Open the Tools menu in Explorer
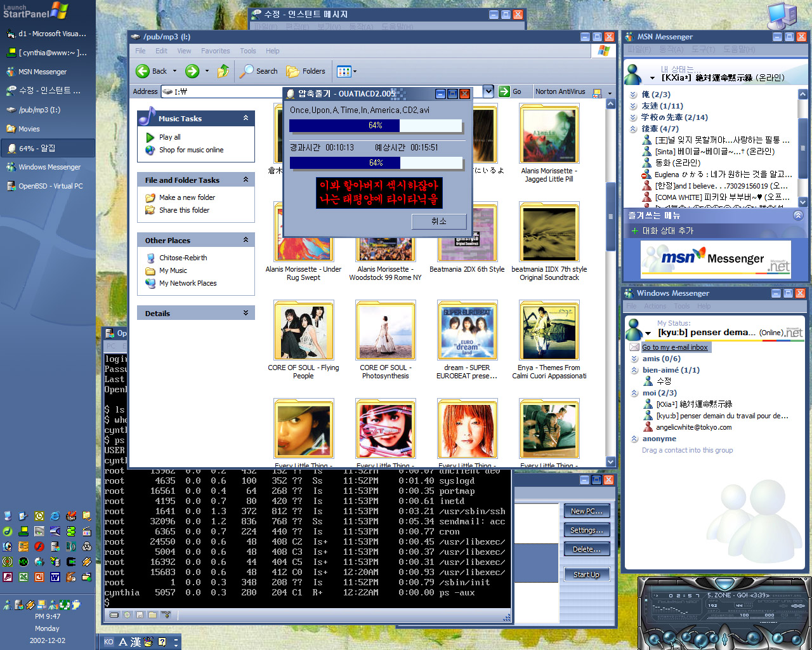Image resolution: width=812 pixels, height=650 pixels. tap(248, 51)
